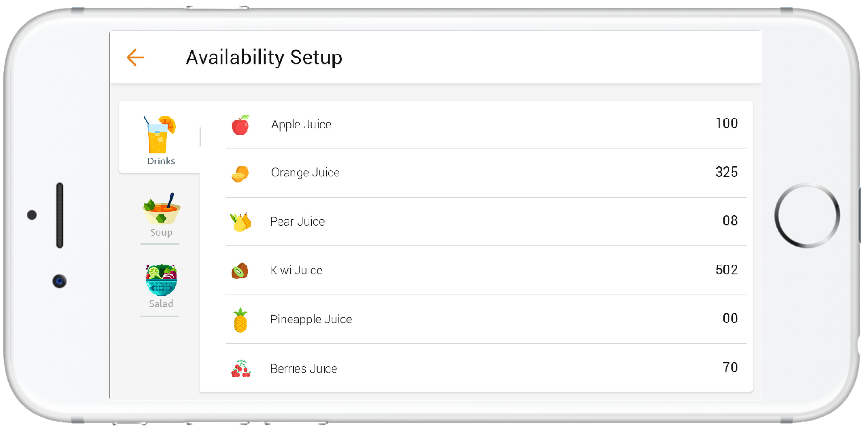Edit Pear Juice quantity 08
The height and width of the screenshot is (437, 868).
(730, 221)
